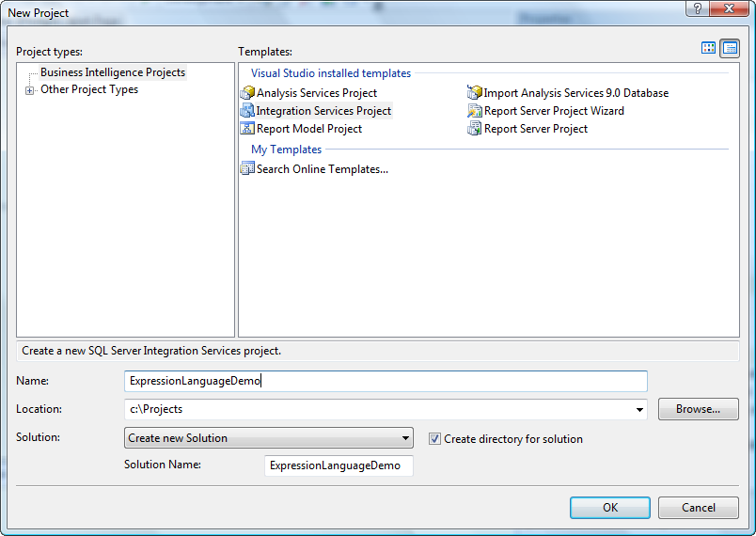Select the Integration Services Project icon
Image resolution: width=756 pixels, height=536 pixels.
(x=247, y=110)
